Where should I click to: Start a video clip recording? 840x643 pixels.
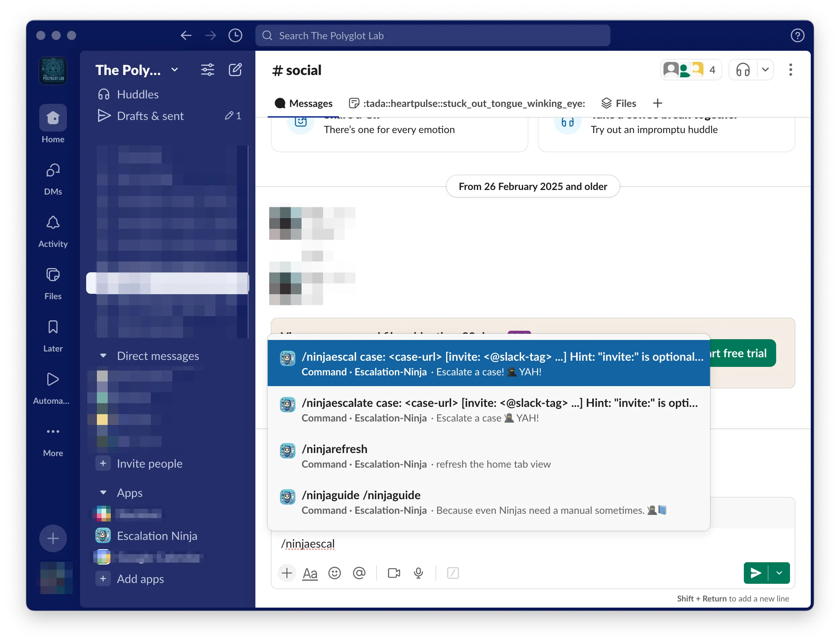tap(394, 573)
